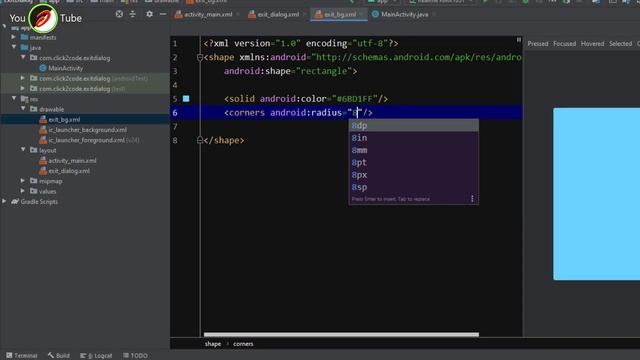This screenshot has height=360, width=640.
Task: Choose 8in from the completion list
Action: [413, 138]
